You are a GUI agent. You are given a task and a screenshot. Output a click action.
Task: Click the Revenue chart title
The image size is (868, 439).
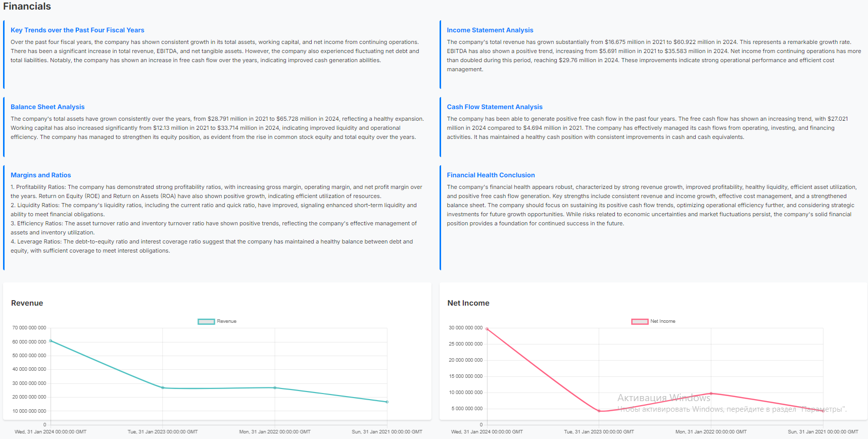pos(27,303)
